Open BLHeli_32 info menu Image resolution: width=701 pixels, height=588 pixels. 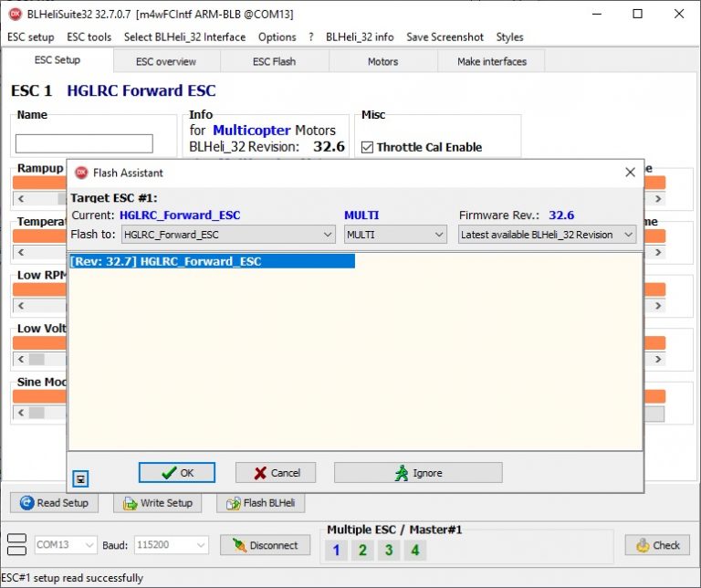(360, 37)
